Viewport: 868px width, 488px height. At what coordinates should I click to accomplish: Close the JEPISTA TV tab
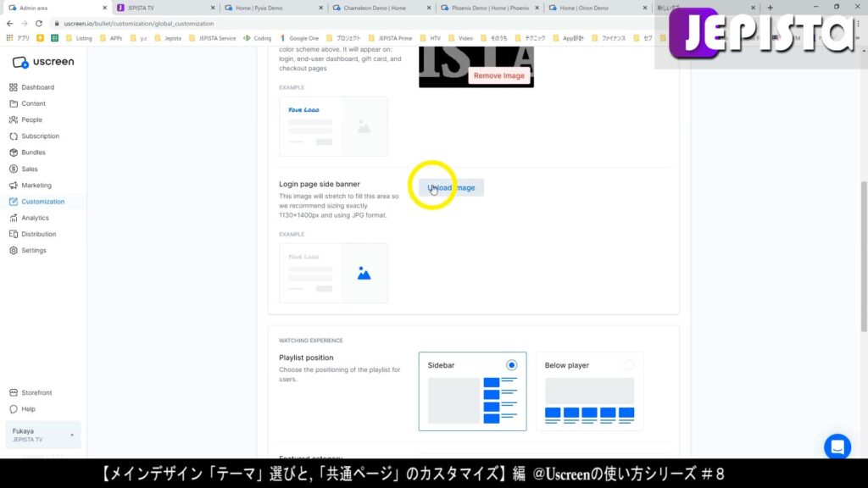point(213,8)
